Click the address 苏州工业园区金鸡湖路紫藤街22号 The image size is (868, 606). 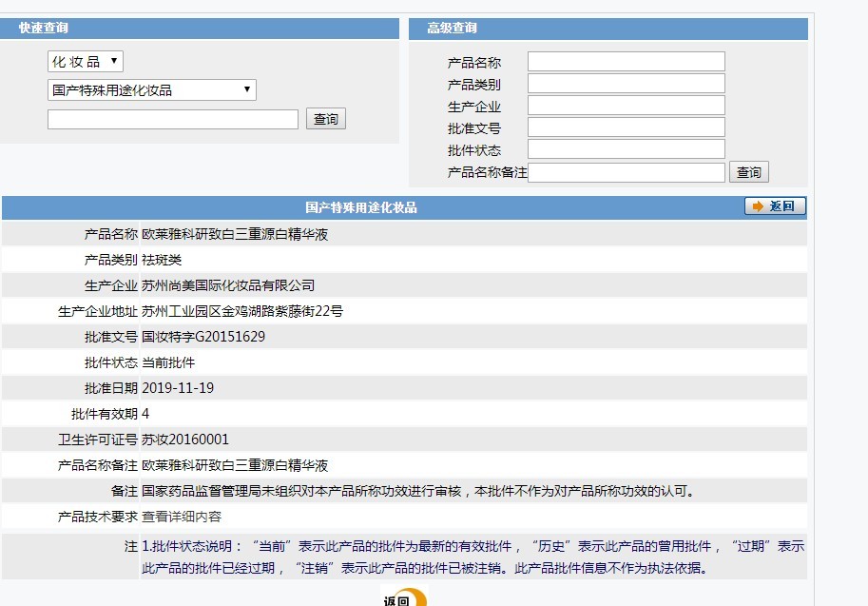coord(242,311)
